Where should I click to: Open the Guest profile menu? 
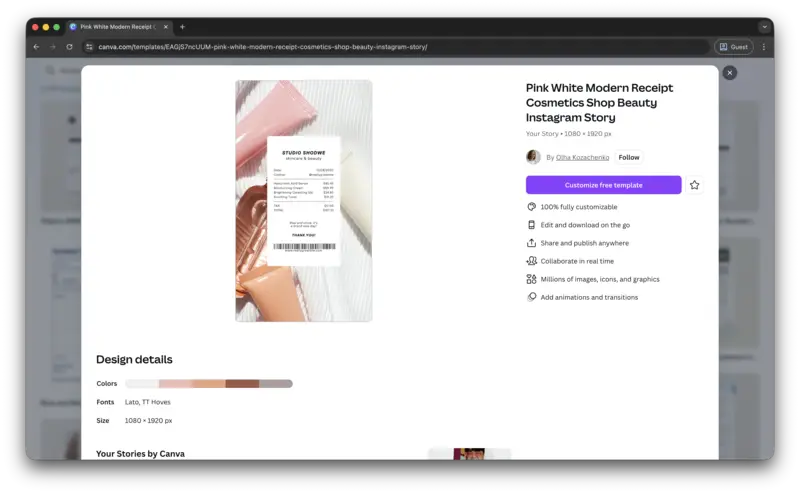(x=734, y=47)
